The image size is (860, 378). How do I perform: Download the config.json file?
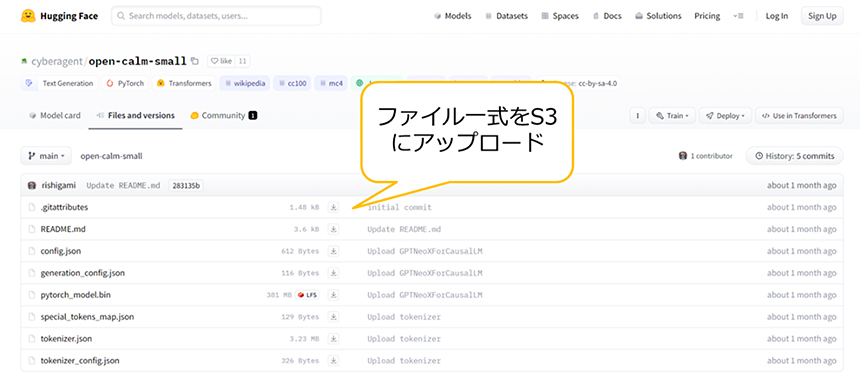(333, 251)
